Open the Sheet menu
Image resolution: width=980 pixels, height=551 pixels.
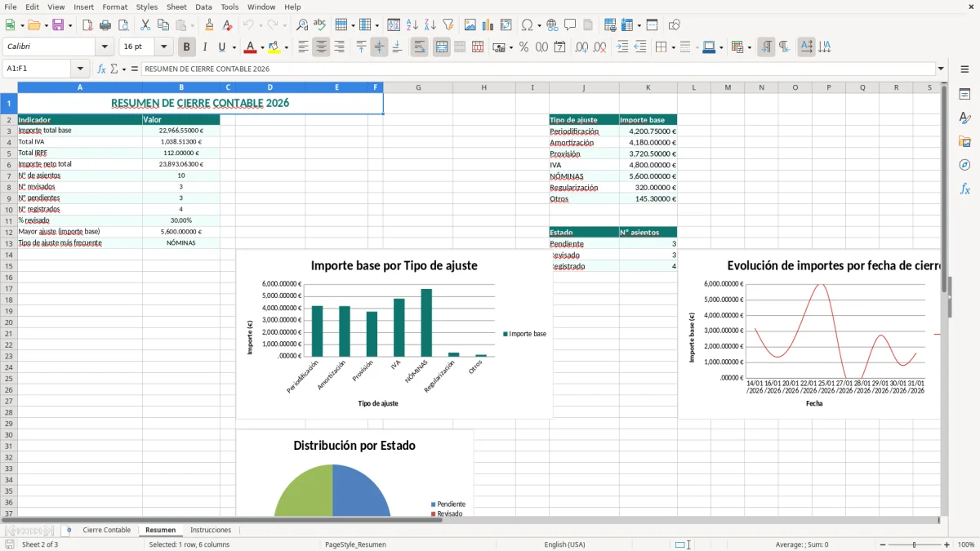176,7
